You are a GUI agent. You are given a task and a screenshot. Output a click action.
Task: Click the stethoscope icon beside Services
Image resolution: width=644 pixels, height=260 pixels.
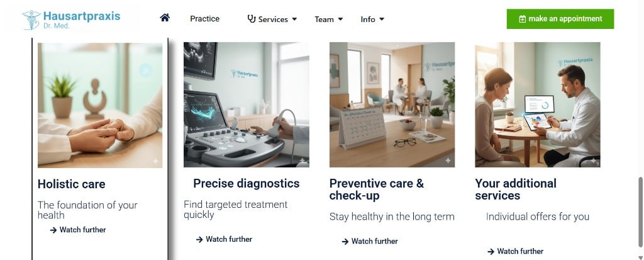pyautogui.click(x=252, y=19)
